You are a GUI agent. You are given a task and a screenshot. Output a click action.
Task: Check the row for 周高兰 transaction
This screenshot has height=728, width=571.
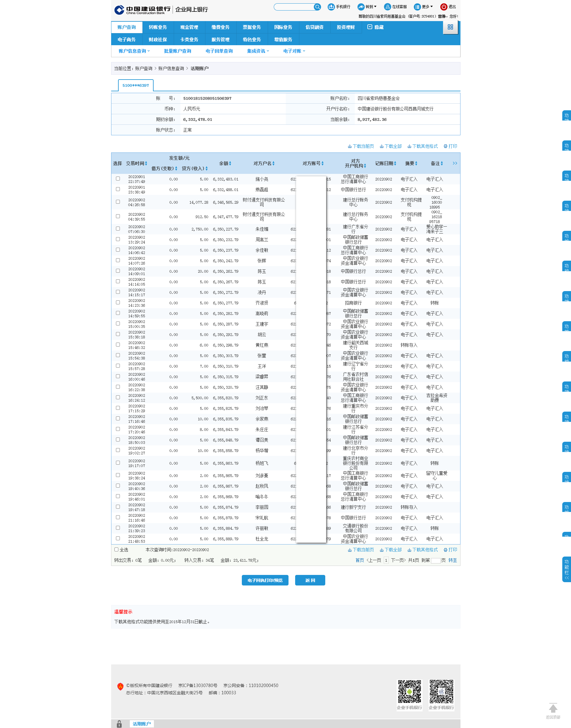coord(118,239)
